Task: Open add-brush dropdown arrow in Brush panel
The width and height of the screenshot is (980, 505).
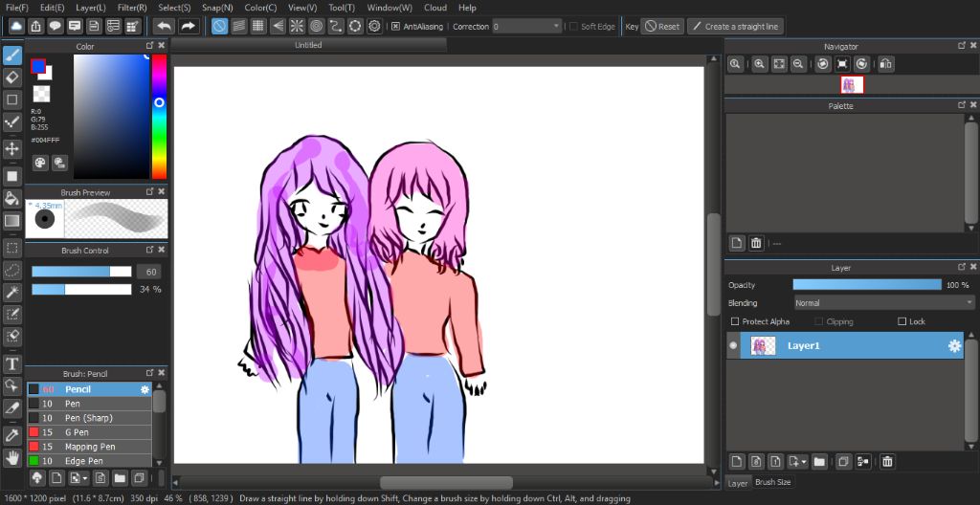Action: click(84, 478)
